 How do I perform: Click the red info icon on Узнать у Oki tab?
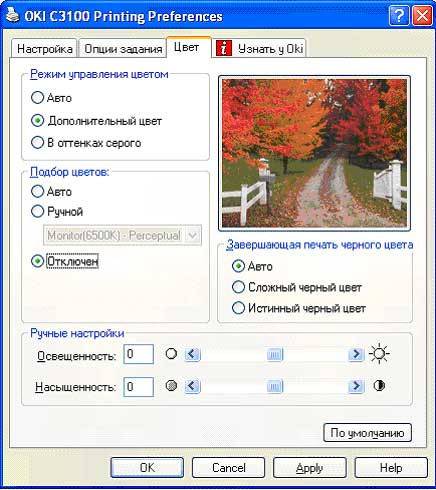(224, 48)
